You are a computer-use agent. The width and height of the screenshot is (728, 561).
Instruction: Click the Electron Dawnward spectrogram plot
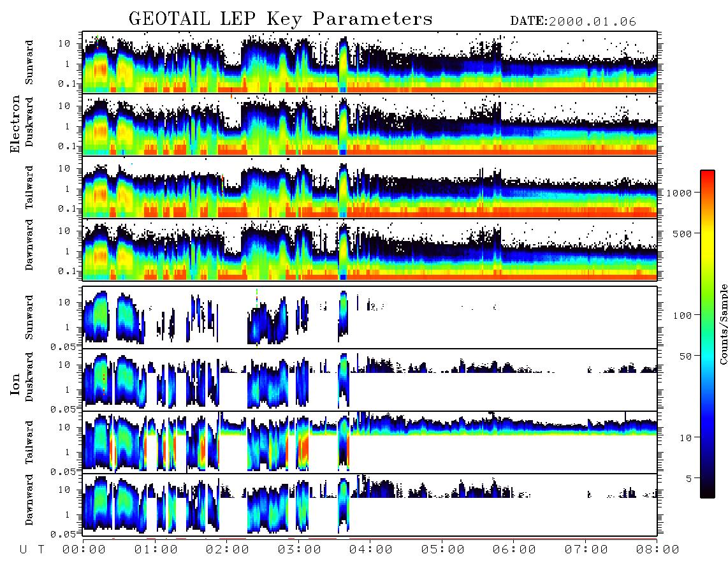click(x=370, y=249)
